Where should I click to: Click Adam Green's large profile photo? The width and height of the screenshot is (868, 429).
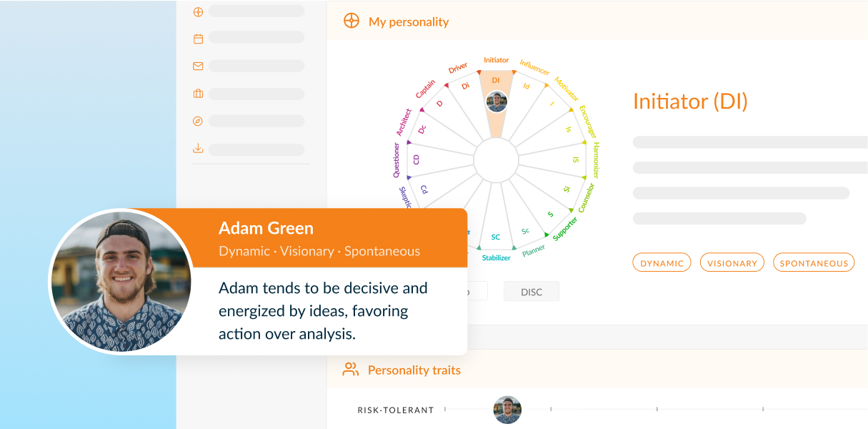[x=121, y=281]
